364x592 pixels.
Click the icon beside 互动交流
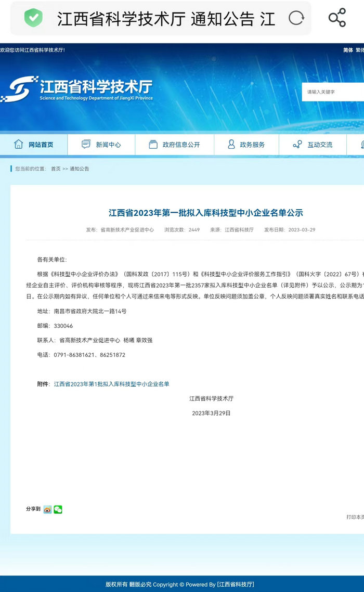297,144
